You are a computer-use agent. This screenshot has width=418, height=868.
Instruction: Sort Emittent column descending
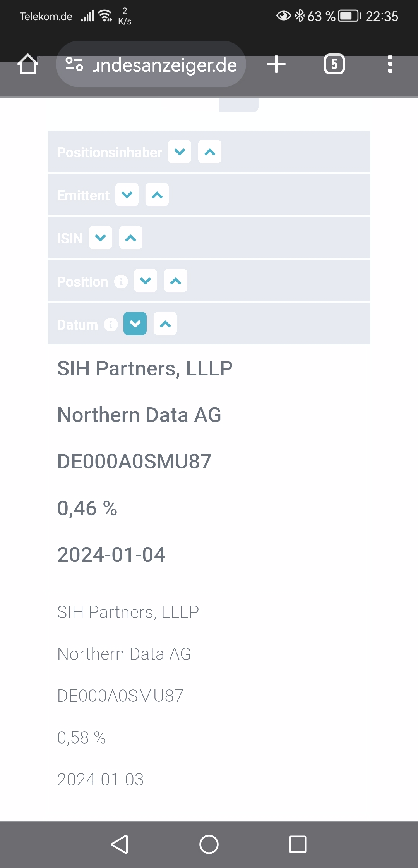(x=127, y=195)
